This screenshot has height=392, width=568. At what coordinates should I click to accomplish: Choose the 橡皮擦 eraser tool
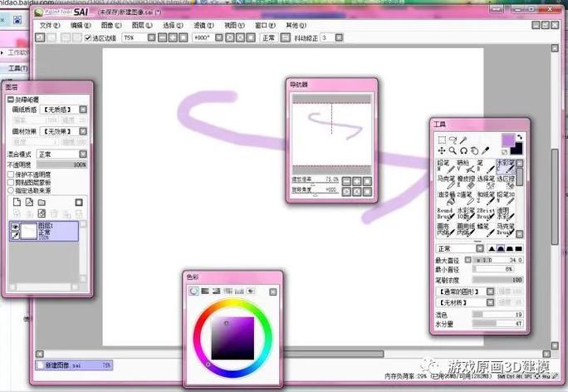pyautogui.click(x=466, y=182)
